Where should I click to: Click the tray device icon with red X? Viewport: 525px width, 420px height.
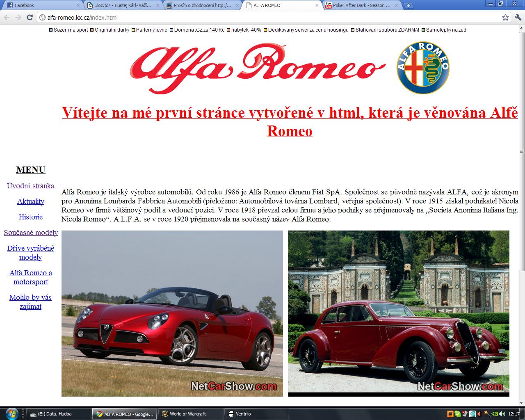(x=465, y=414)
